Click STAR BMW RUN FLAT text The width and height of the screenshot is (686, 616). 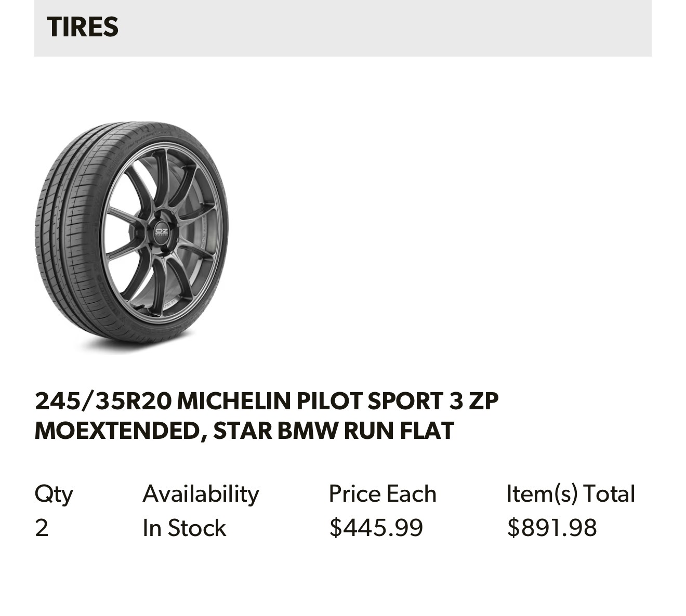tap(333, 431)
